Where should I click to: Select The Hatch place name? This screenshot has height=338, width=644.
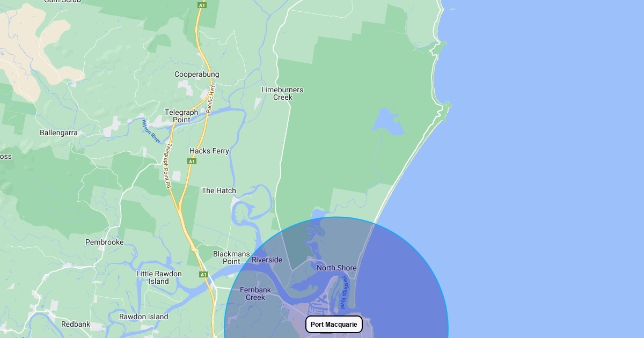(x=218, y=190)
